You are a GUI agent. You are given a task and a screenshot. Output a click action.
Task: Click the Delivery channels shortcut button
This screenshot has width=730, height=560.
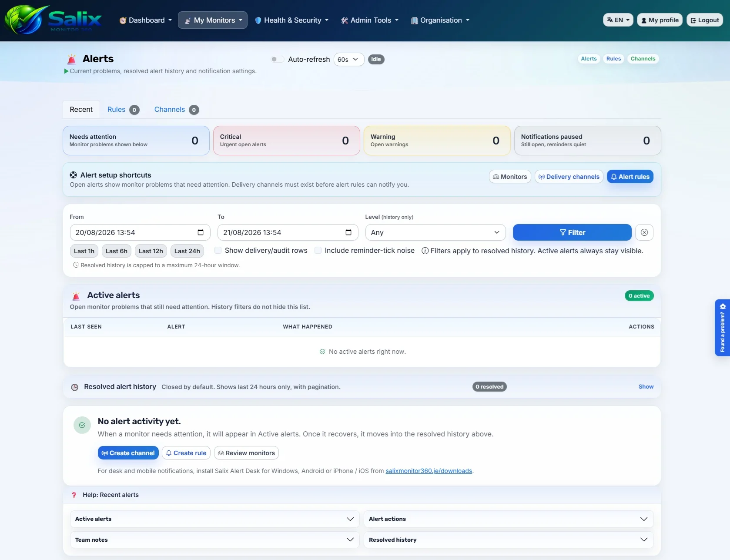(x=569, y=177)
